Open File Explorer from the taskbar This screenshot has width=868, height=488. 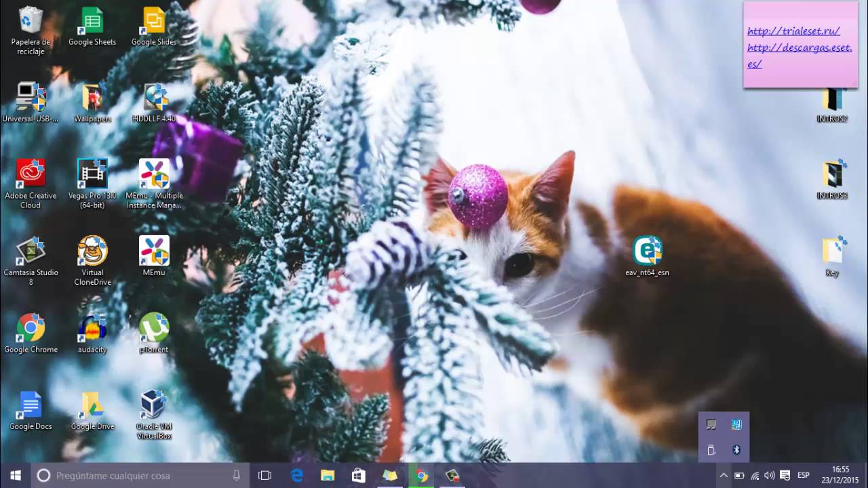point(328,476)
